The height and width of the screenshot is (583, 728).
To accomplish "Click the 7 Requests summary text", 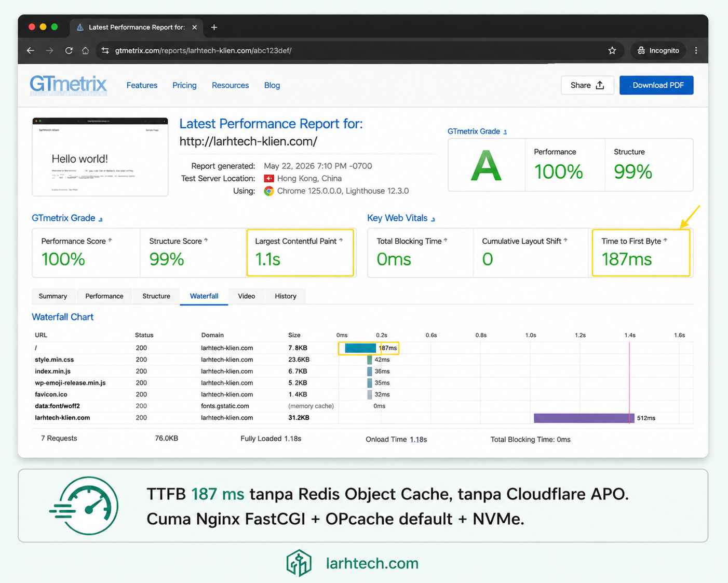I will [x=59, y=439].
